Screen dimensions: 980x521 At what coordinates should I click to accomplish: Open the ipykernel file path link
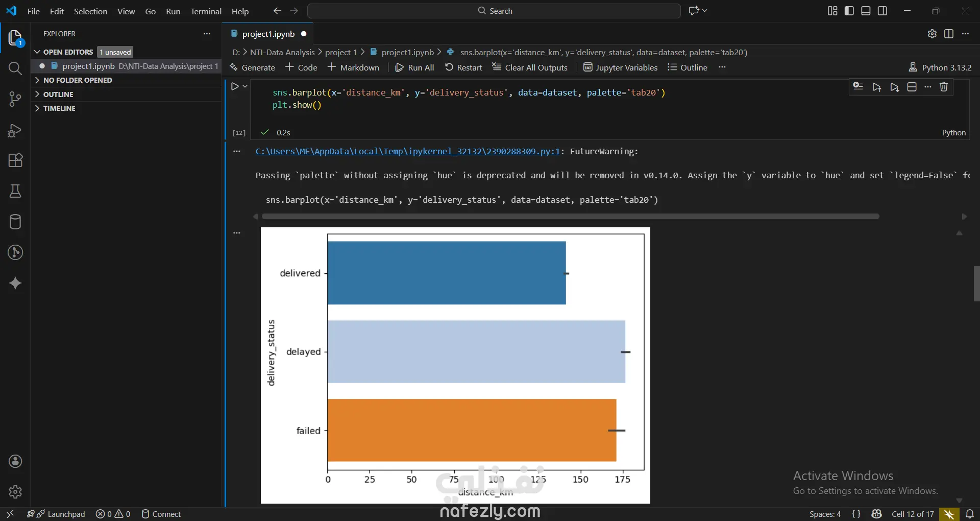click(407, 151)
